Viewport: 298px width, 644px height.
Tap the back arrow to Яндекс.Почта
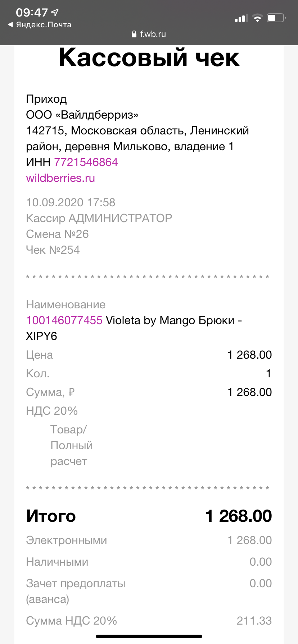(10, 25)
